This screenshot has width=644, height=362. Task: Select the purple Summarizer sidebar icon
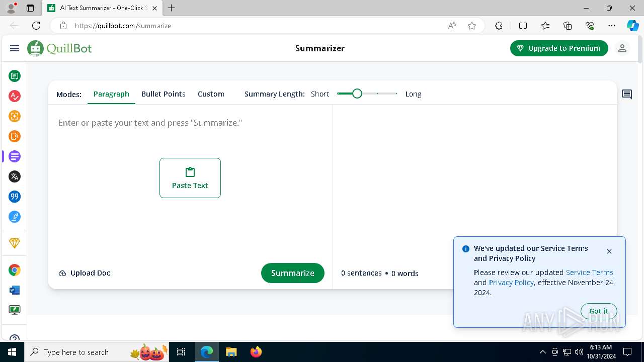point(15,156)
